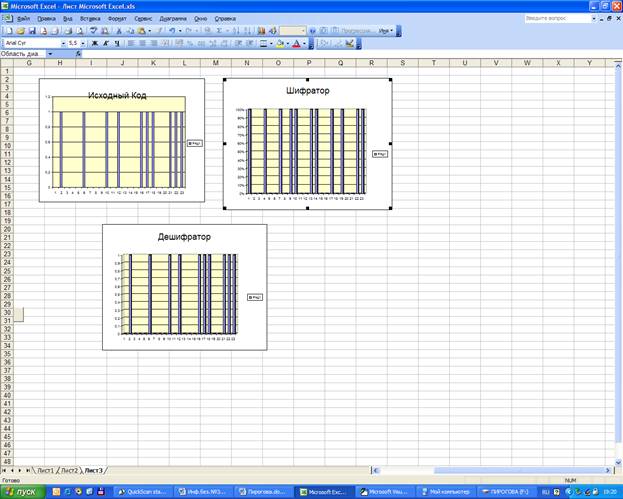
Task: Click the Borders icon in formatting toolbar
Action: pos(264,43)
